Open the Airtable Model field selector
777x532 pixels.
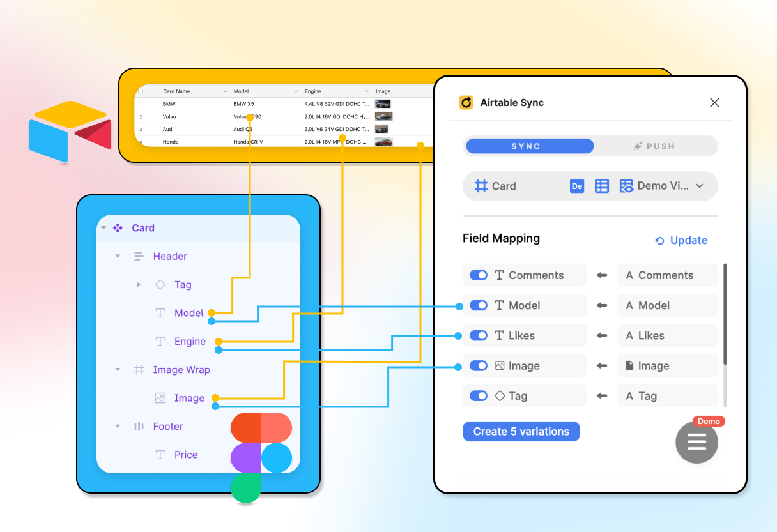(x=668, y=305)
